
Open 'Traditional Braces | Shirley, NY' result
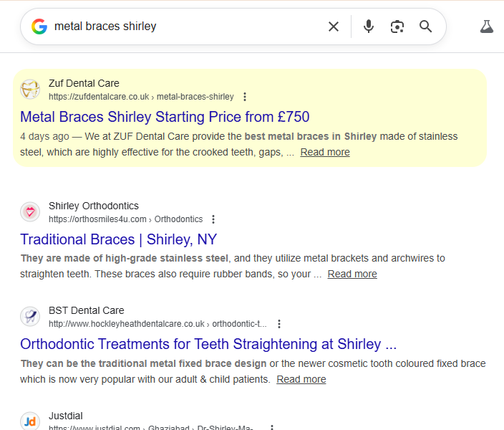point(118,239)
